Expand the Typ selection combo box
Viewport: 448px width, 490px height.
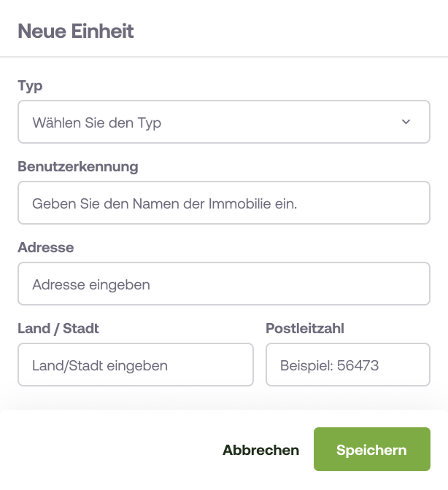pyautogui.click(x=223, y=122)
